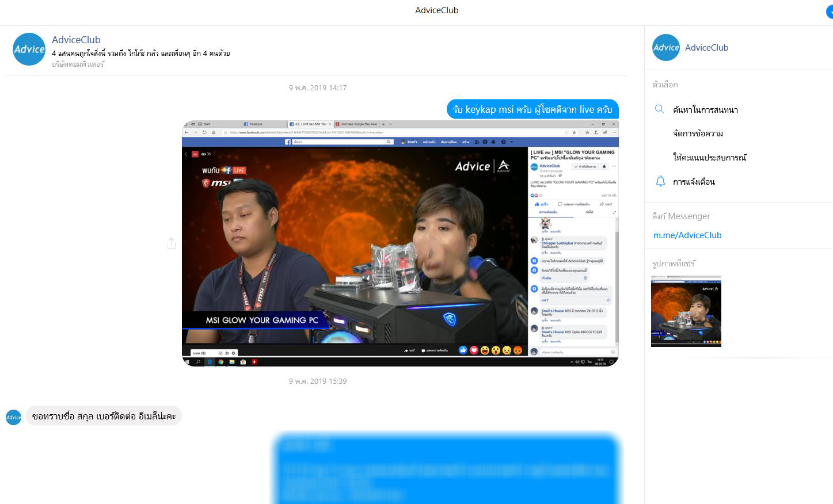Click the sent message "รับ keykap msi ครับ"
833x504 pixels.
tap(532, 109)
